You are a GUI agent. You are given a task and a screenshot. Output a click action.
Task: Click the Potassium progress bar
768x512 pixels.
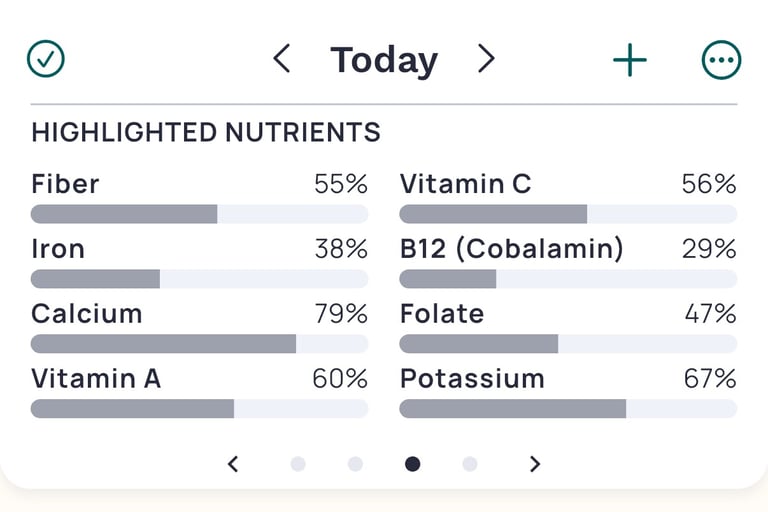(568, 408)
